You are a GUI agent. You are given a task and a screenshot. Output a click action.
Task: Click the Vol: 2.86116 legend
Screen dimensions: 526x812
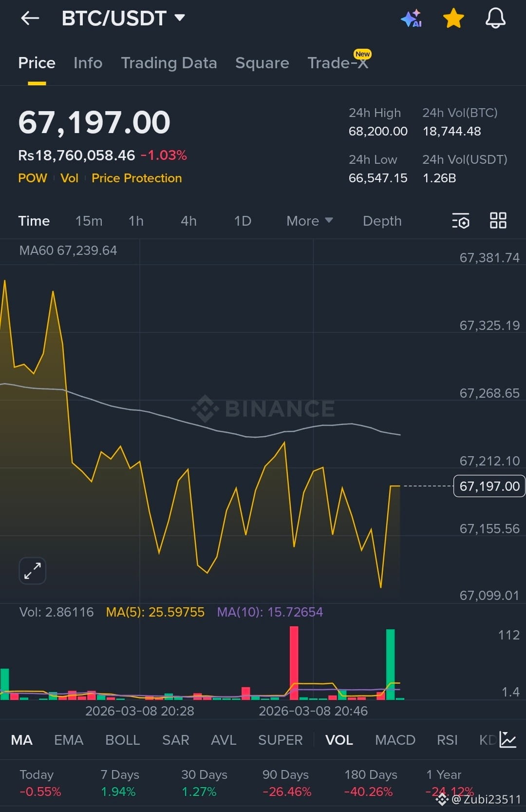[x=56, y=612]
